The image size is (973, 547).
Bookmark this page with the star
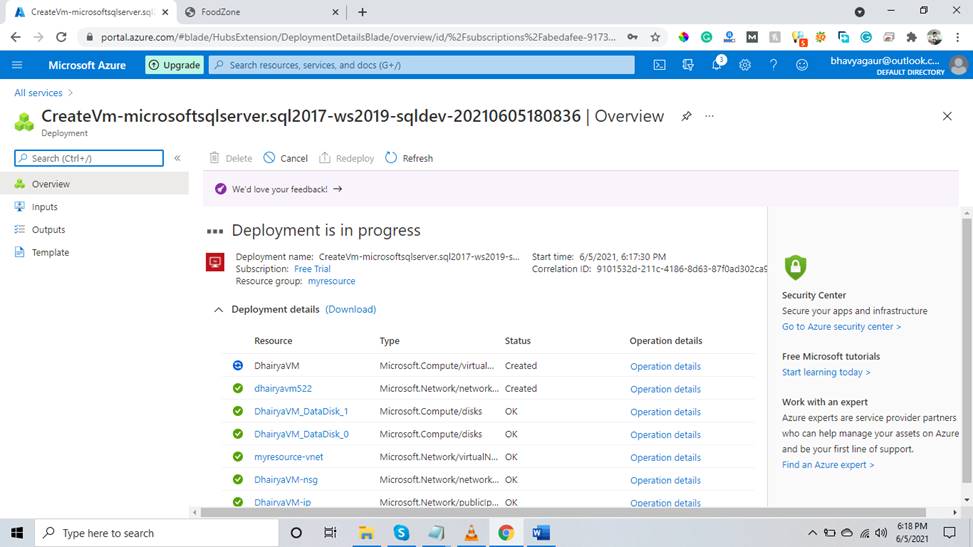click(x=655, y=37)
